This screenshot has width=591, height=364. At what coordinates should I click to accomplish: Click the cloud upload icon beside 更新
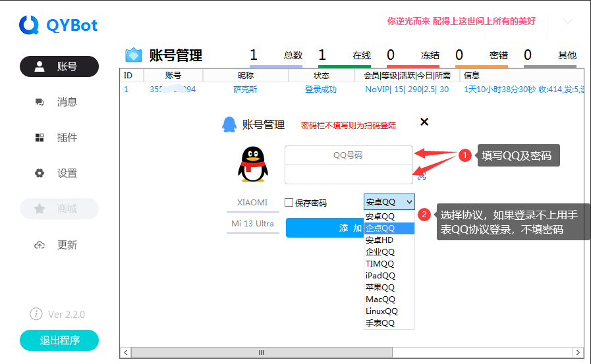click(39, 246)
